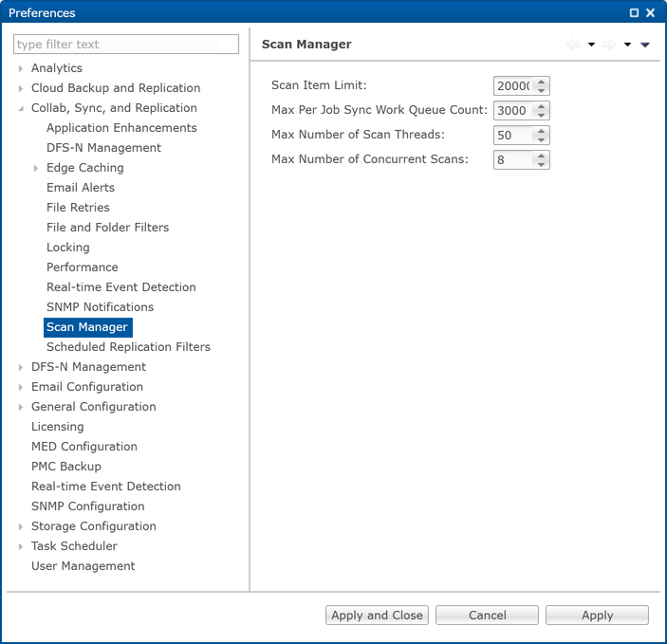Viewport: 667px width, 644px height.
Task: Select the Performance page
Action: click(83, 267)
